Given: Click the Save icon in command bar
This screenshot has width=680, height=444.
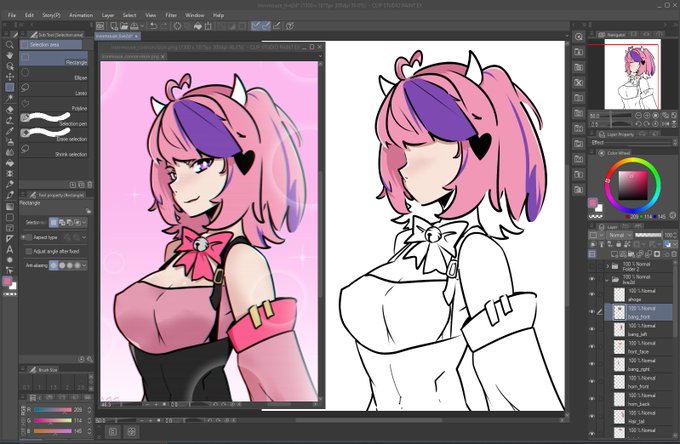Looking at the screenshot, I should (135, 26).
